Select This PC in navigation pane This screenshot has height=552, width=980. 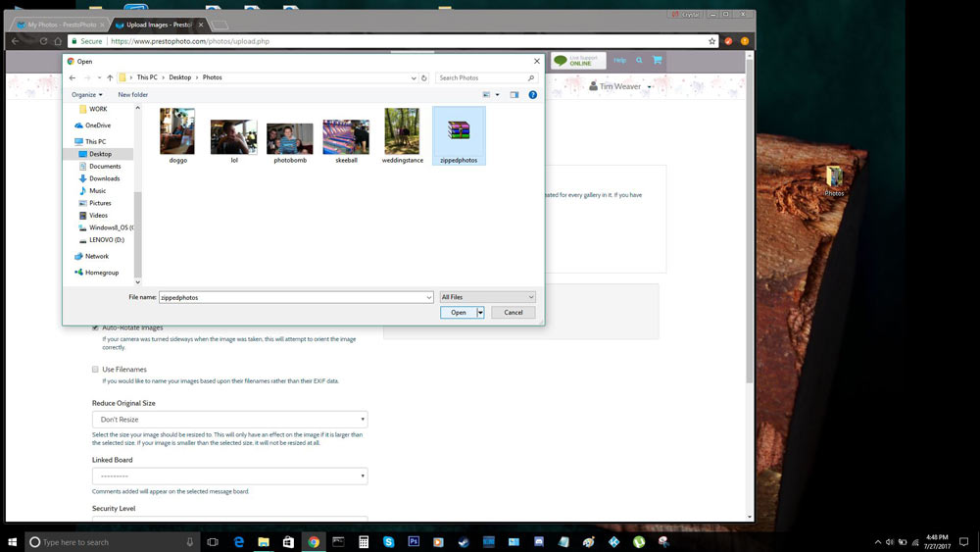click(x=90, y=142)
